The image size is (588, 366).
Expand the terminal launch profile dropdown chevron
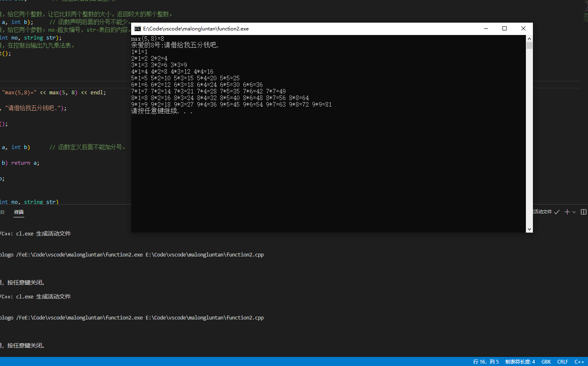tap(574, 212)
